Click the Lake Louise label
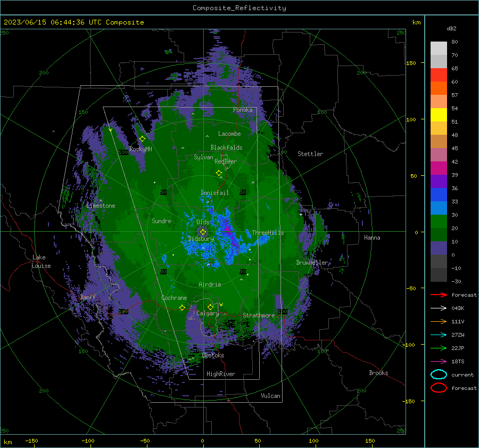This screenshot has width=479, height=448. tap(41, 262)
